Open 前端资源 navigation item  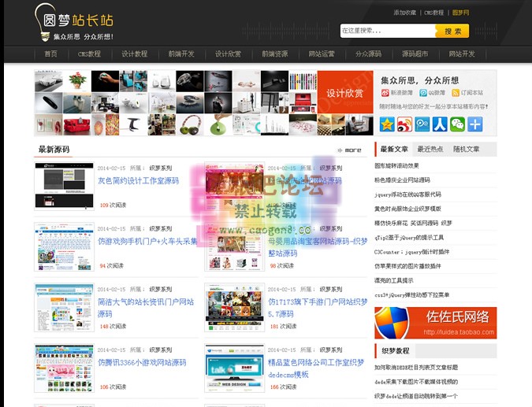click(x=275, y=54)
